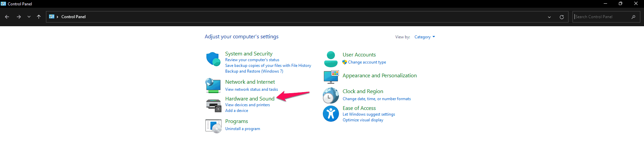
Task: Click Uninstall a program link
Action: coord(243,129)
